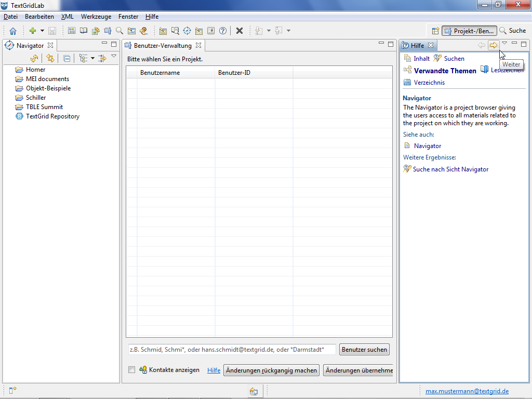Open the Werkzeuge menu
This screenshot has height=399, width=532.
coord(96,17)
